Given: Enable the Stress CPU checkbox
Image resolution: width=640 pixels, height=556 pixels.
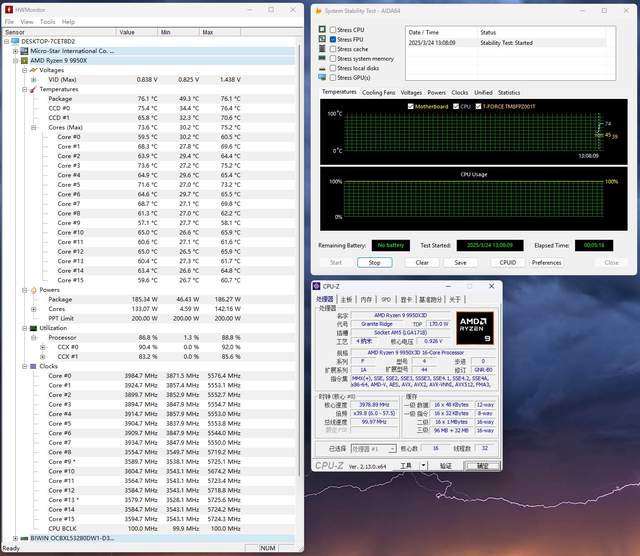Looking at the screenshot, I should pos(333,30).
